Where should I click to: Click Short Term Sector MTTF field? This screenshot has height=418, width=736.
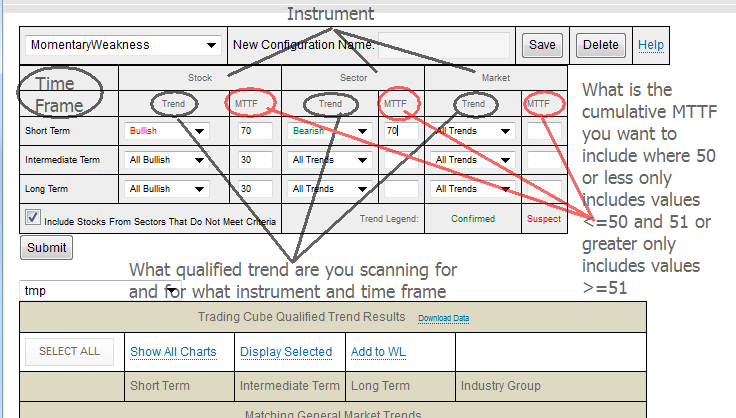click(x=400, y=130)
